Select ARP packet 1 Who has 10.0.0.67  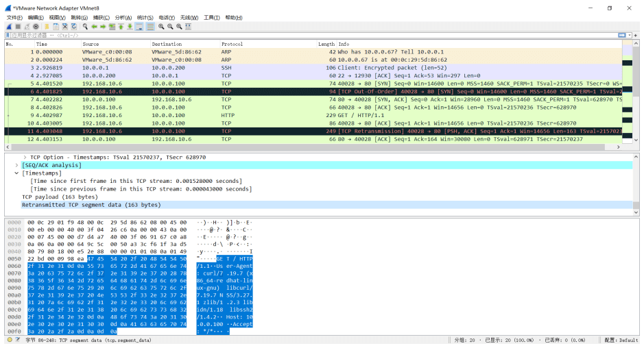point(313,51)
